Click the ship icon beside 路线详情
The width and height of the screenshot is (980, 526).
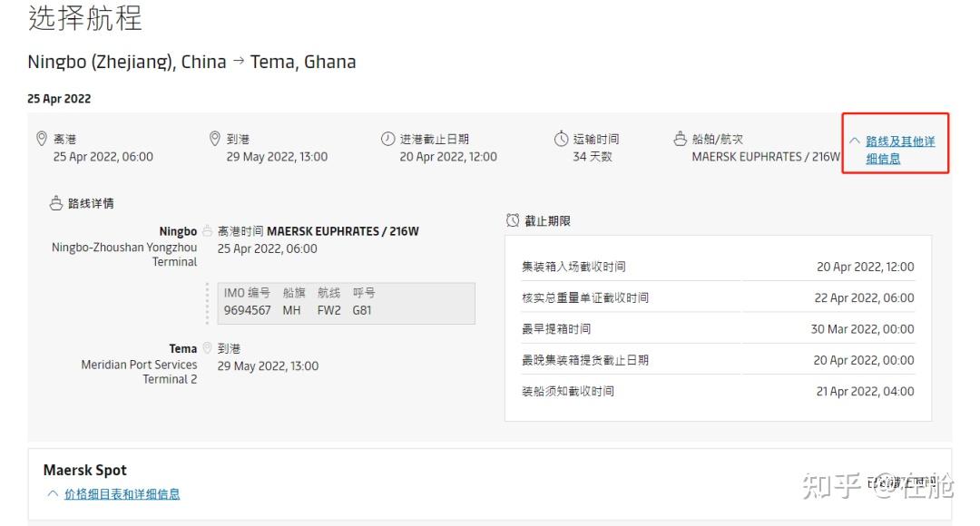point(56,203)
